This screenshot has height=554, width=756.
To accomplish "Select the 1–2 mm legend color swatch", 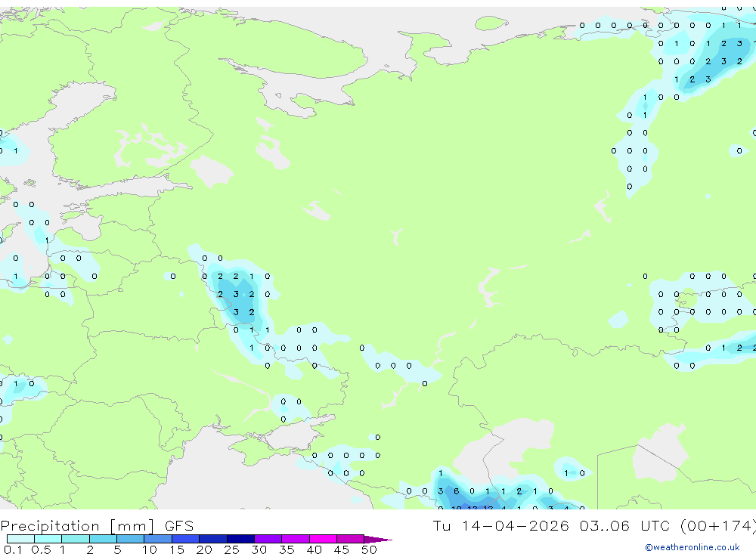I will 76,539.
